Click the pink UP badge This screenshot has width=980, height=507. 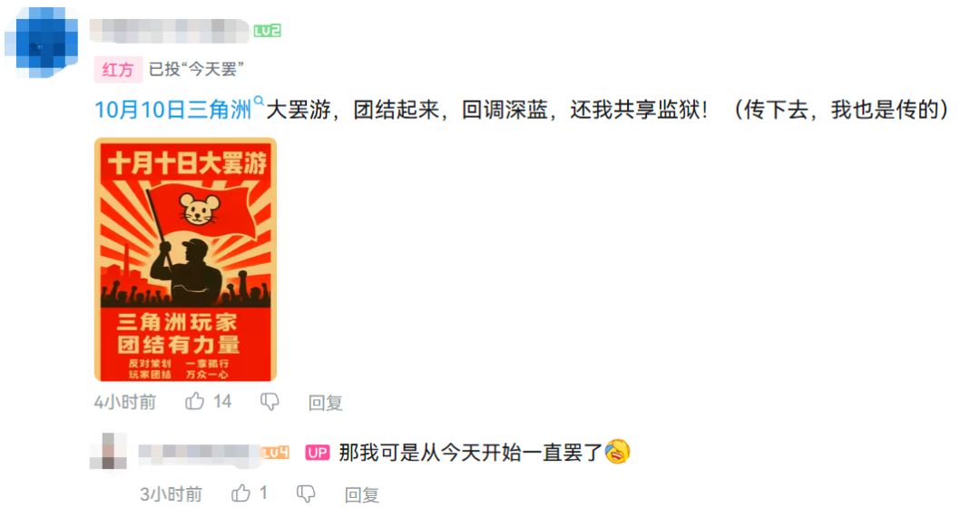pyautogui.click(x=317, y=453)
